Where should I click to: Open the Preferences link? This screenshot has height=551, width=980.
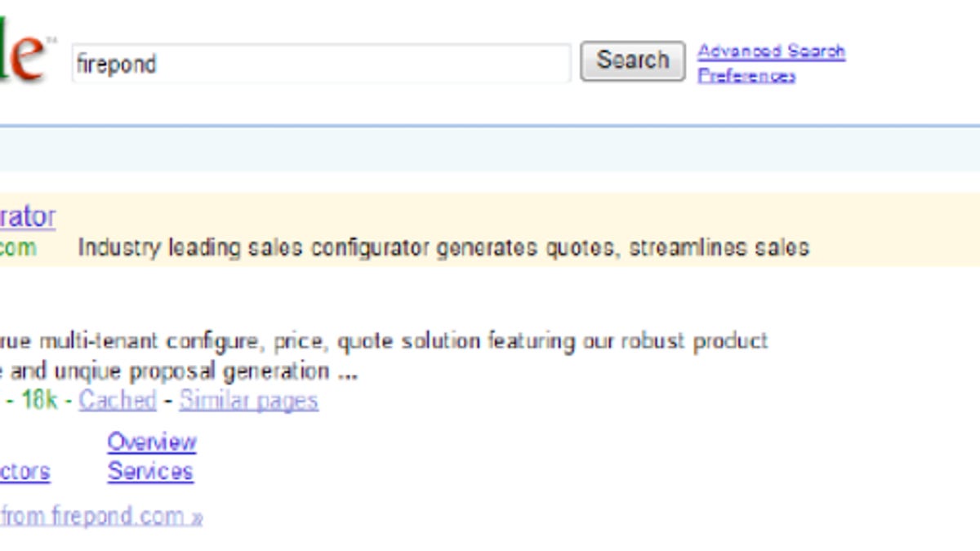746,76
